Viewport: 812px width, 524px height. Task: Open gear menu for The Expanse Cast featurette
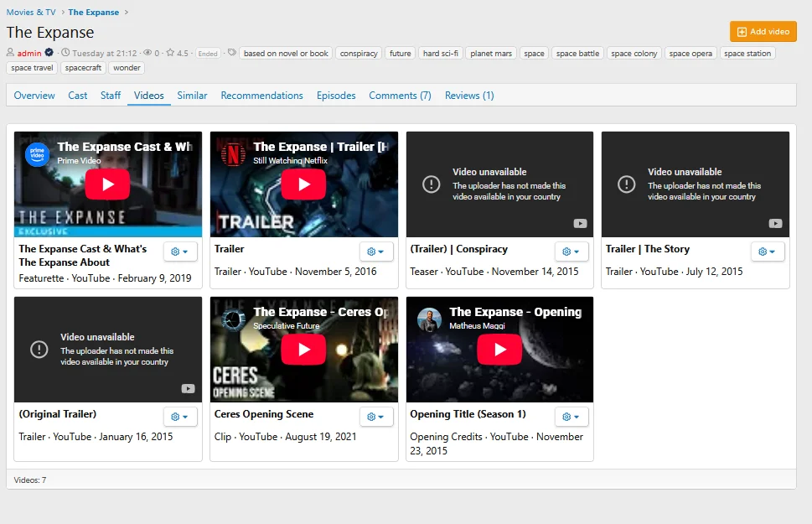pyautogui.click(x=179, y=252)
